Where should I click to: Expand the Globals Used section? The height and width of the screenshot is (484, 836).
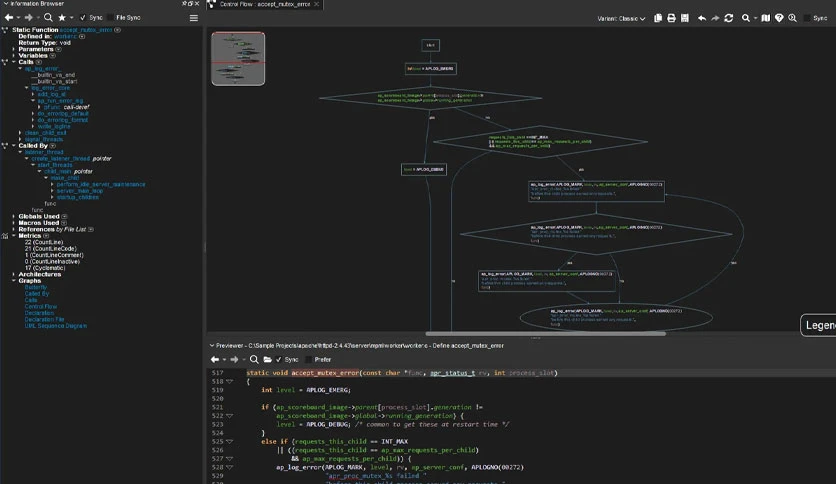click(14, 216)
